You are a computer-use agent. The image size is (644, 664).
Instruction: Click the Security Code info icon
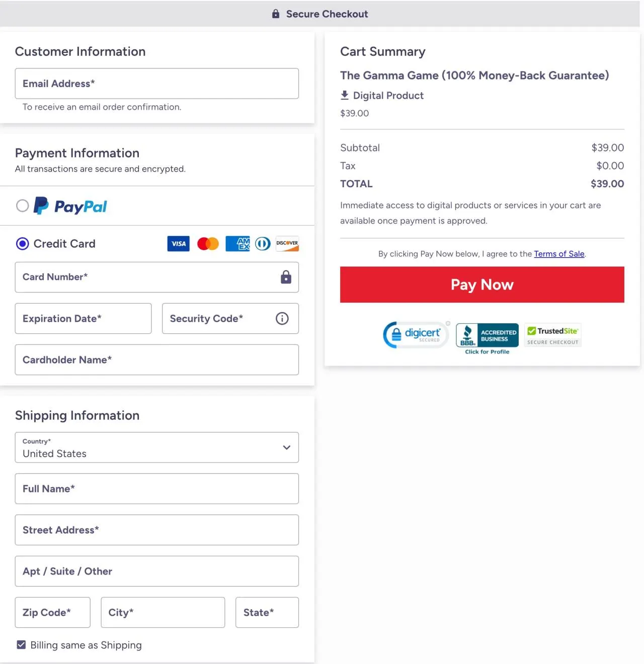282,318
